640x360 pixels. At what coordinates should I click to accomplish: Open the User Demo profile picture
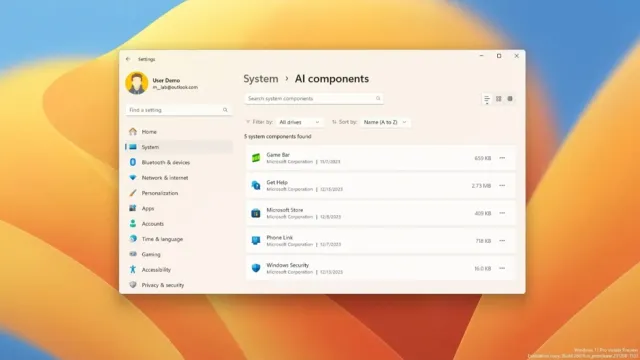137,83
